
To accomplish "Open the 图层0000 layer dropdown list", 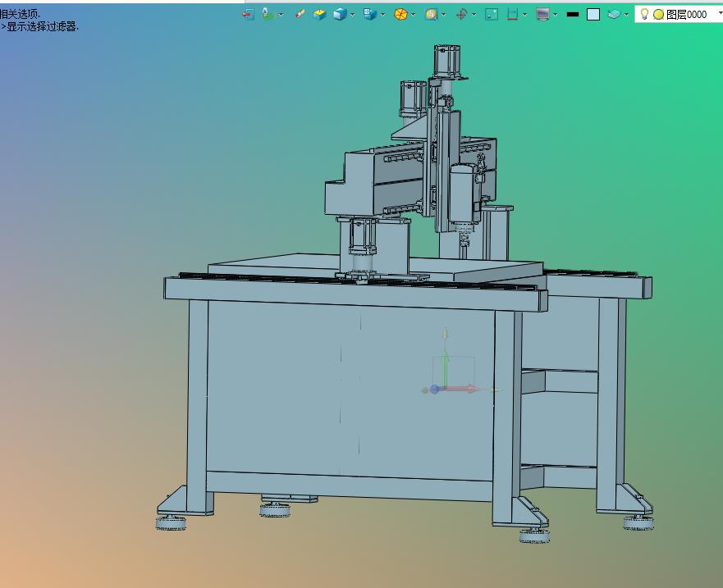I will [721, 14].
